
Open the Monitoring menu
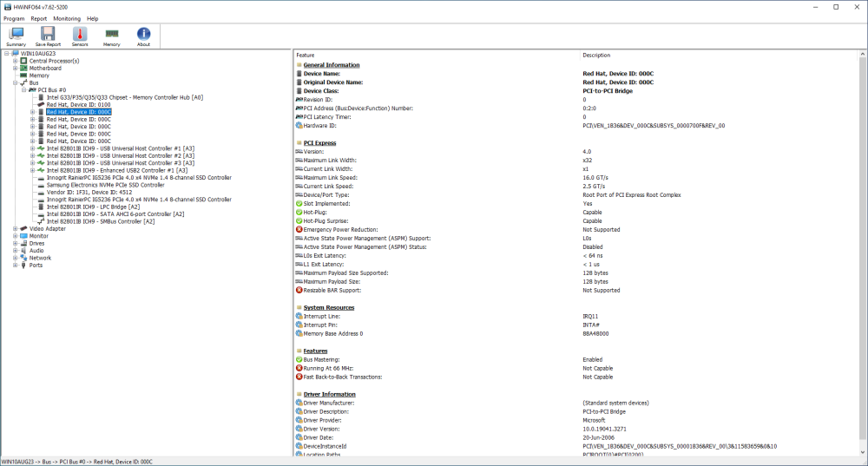[x=67, y=18]
